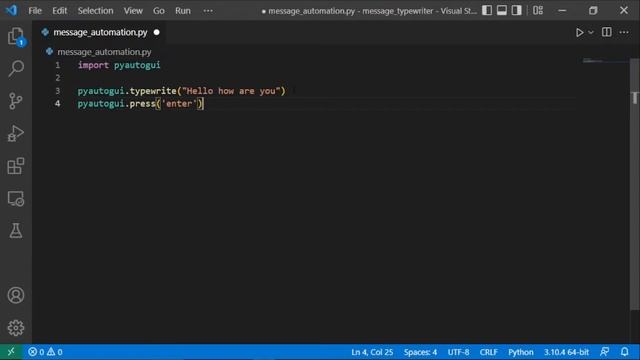Show hidden menu items via ellipsis
The height and width of the screenshot is (360, 640).
pyautogui.click(x=208, y=11)
